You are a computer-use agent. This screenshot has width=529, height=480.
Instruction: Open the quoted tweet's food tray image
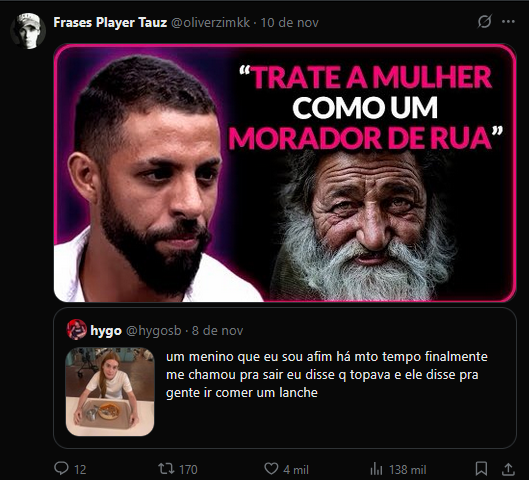point(110,392)
